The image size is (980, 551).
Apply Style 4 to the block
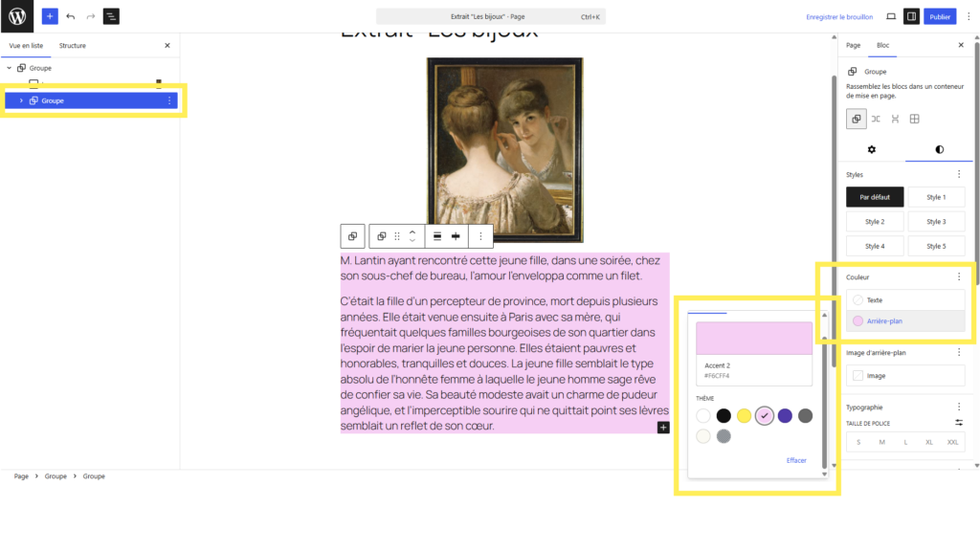click(875, 246)
